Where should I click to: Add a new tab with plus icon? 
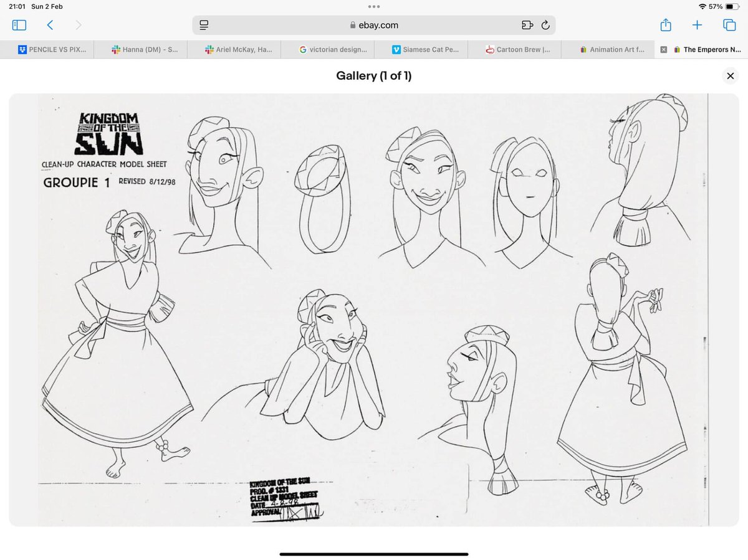point(697,25)
